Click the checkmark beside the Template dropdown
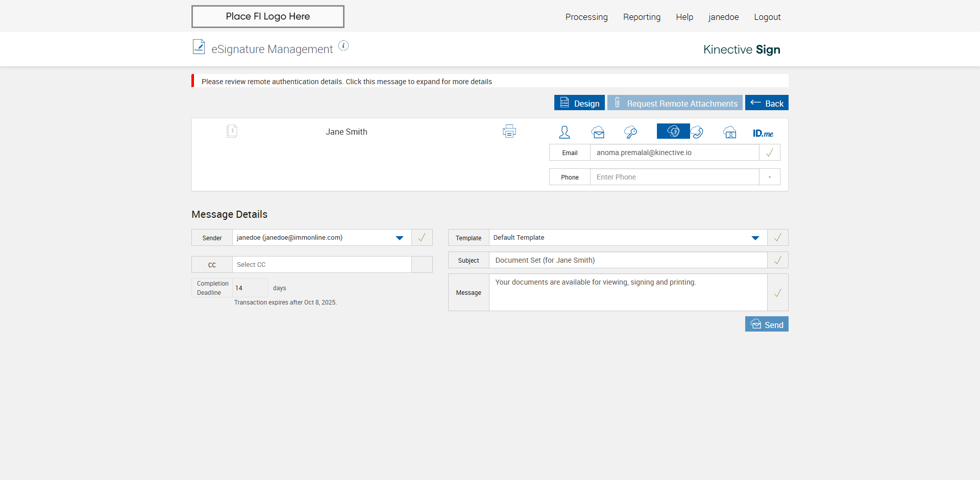Screen dimensions: 980x480 [x=778, y=238]
